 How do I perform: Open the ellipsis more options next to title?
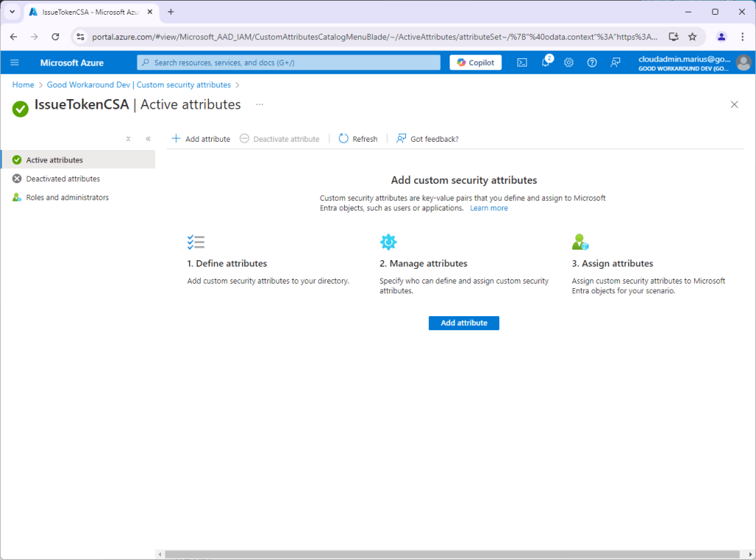click(259, 105)
